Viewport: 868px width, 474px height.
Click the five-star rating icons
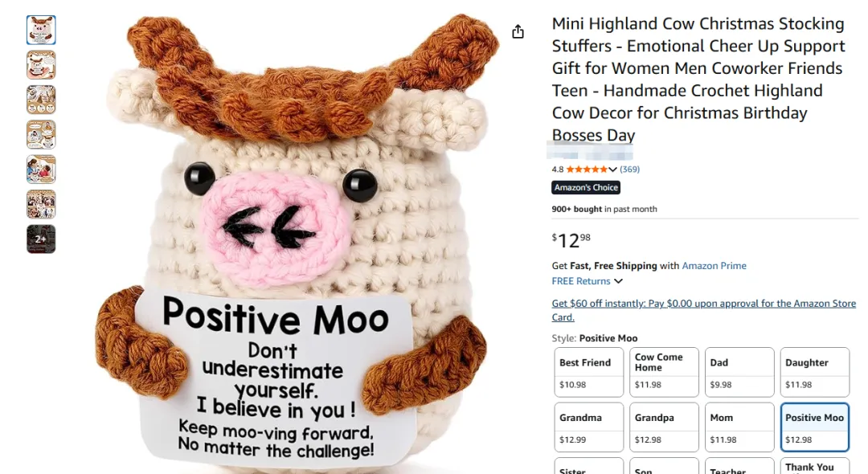586,170
